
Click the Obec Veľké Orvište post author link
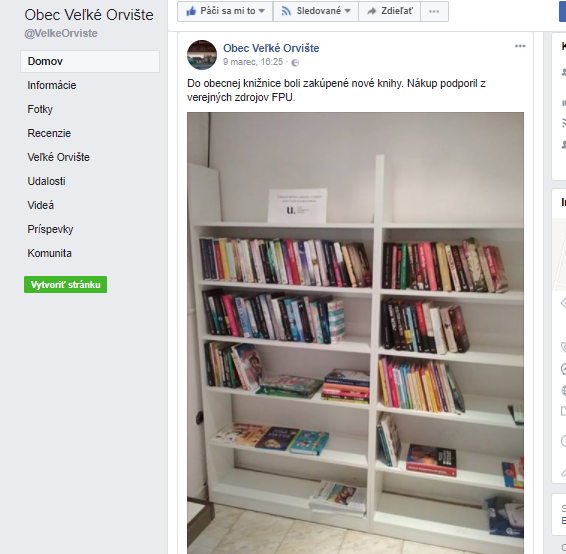coord(271,48)
